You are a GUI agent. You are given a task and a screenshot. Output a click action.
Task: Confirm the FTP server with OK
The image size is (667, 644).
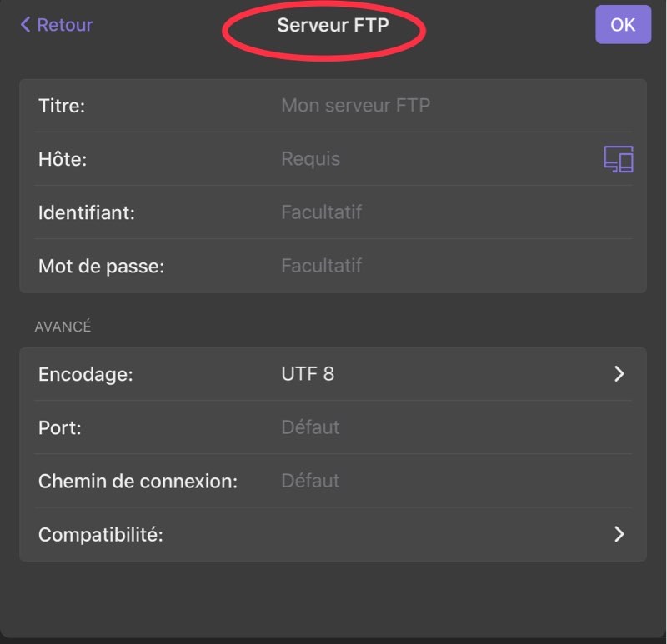(623, 25)
